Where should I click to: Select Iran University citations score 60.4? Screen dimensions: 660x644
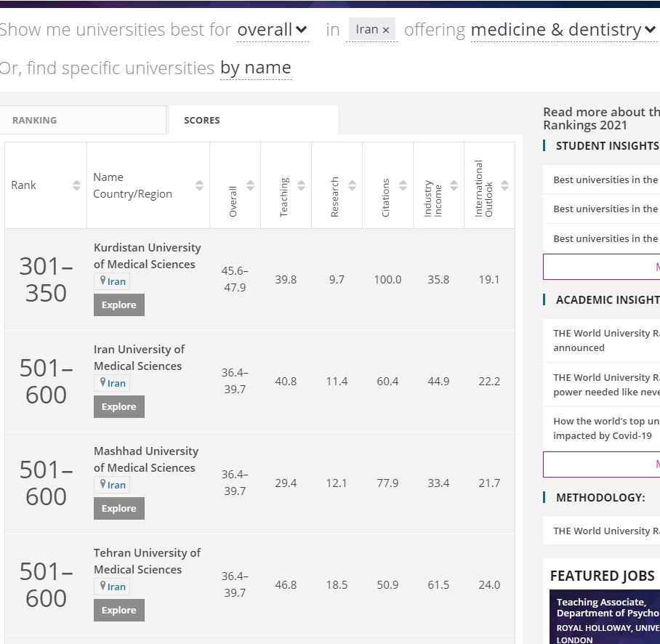387,382
